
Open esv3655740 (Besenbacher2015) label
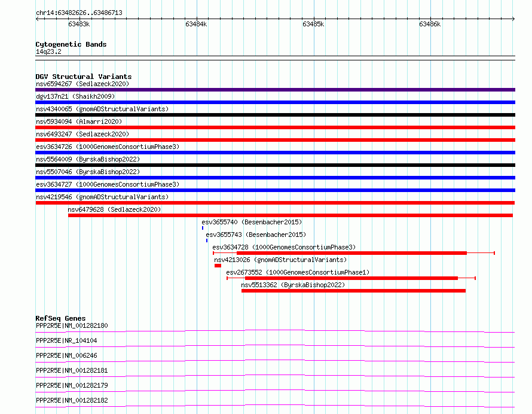pyautogui.click(x=252, y=222)
